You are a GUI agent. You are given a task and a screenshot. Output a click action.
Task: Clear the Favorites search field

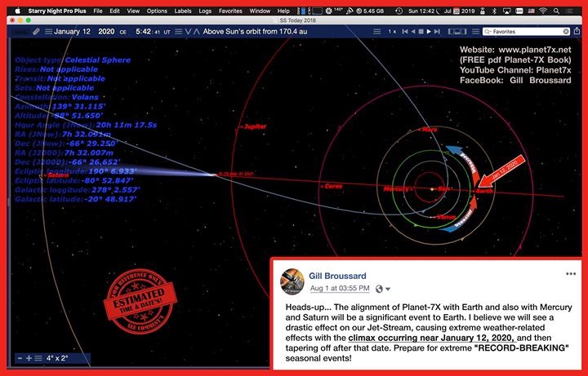click(x=566, y=32)
